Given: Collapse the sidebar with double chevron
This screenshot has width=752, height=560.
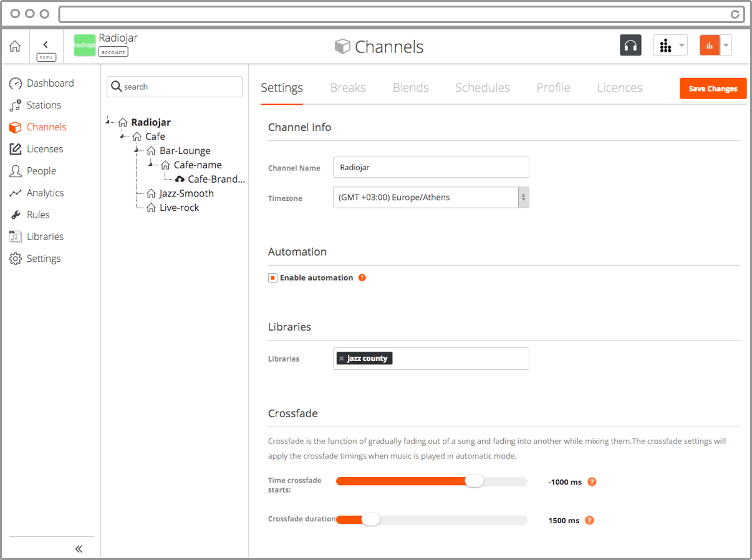Looking at the screenshot, I should pyautogui.click(x=79, y=549).
